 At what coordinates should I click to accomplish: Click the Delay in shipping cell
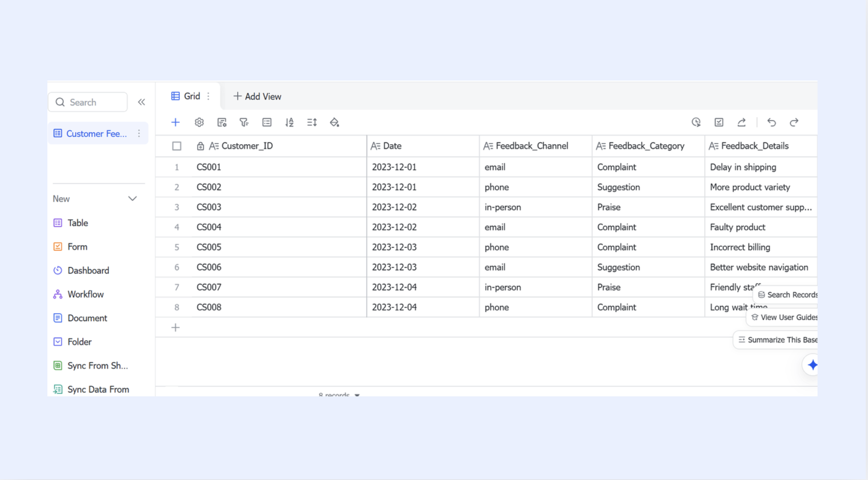tap(761, 167)
